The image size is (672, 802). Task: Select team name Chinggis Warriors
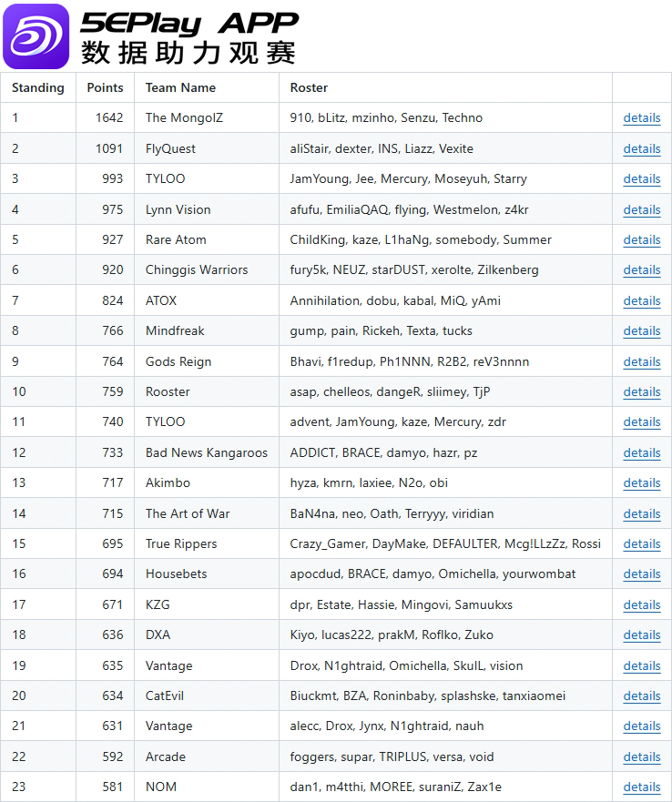[197, 269]
